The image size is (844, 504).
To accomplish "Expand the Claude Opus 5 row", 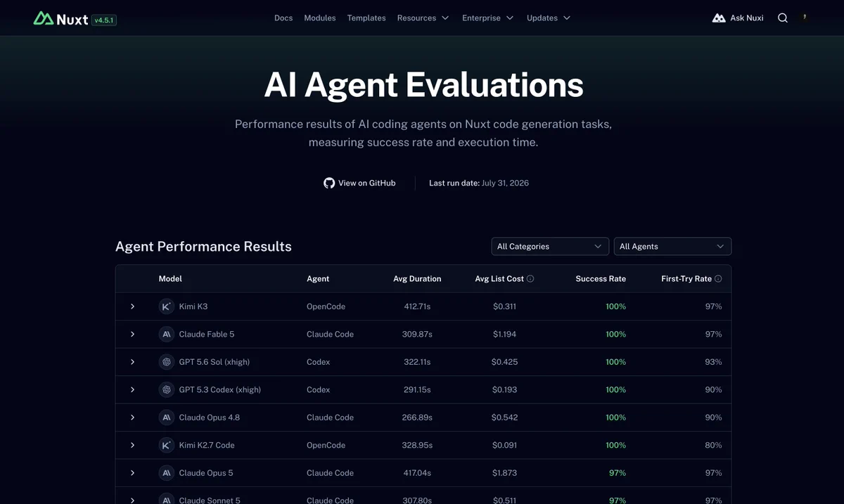I will tap(132, 473).
